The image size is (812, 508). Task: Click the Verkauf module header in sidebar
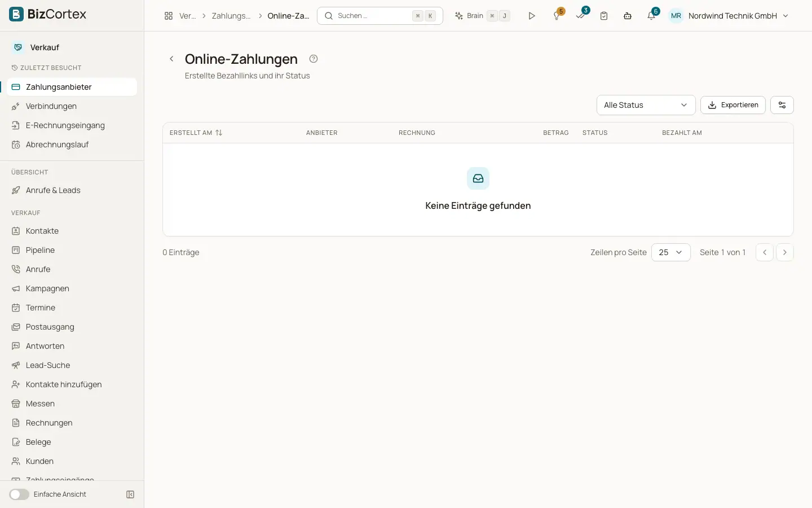click(x=36, y=47)
